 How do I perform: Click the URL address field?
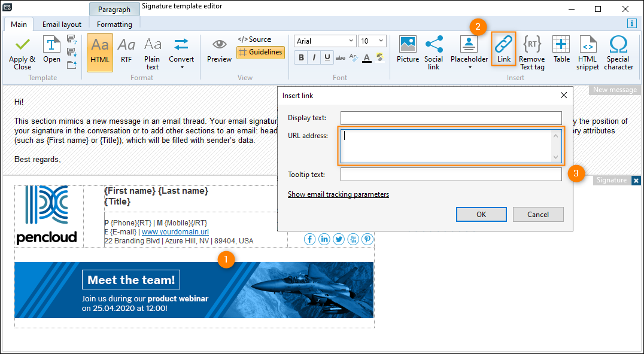click(451, 146)
